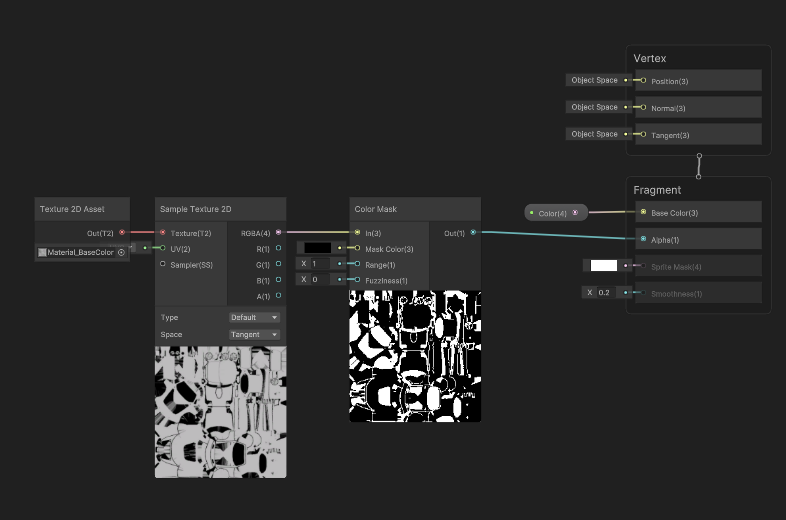The width and height of the screenshot is (786, 520).
Task: Click the Fuzziness(1) input port on Color Mask
Action: pos(357,280)
